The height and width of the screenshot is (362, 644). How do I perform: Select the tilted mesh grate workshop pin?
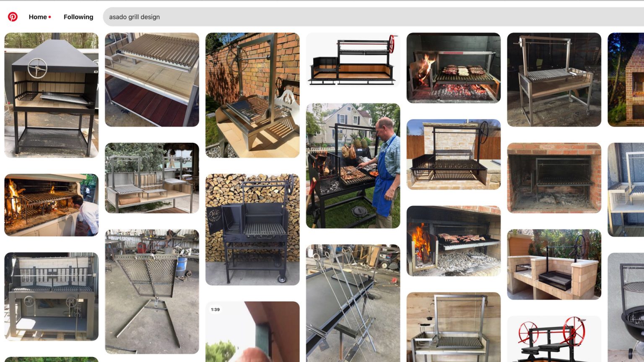click(152, 292)
